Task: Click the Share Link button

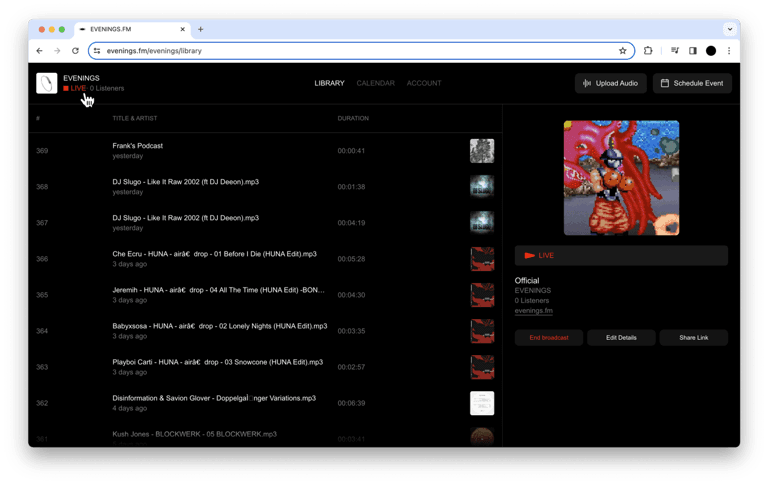Action: (694, 338)
